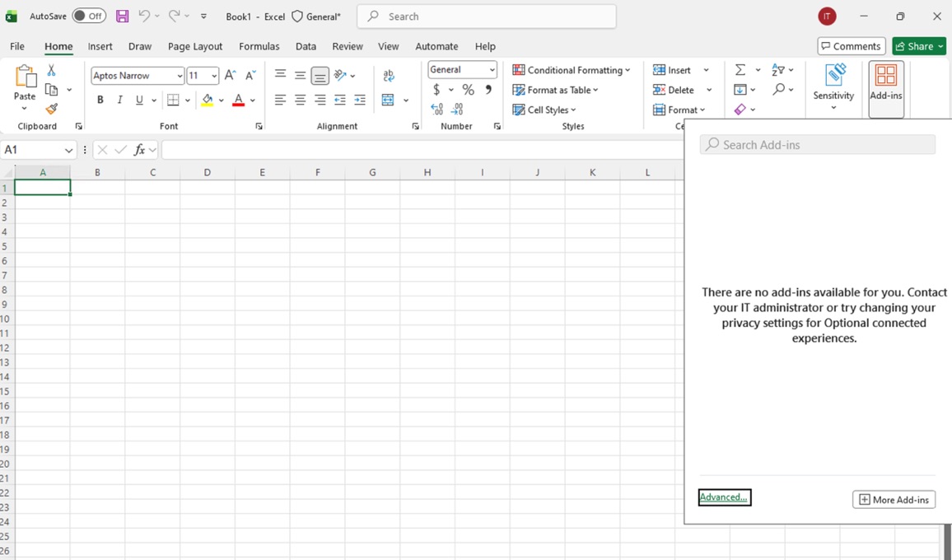
Task: Apply borders with the Borders icon
Action: (173, 100)
